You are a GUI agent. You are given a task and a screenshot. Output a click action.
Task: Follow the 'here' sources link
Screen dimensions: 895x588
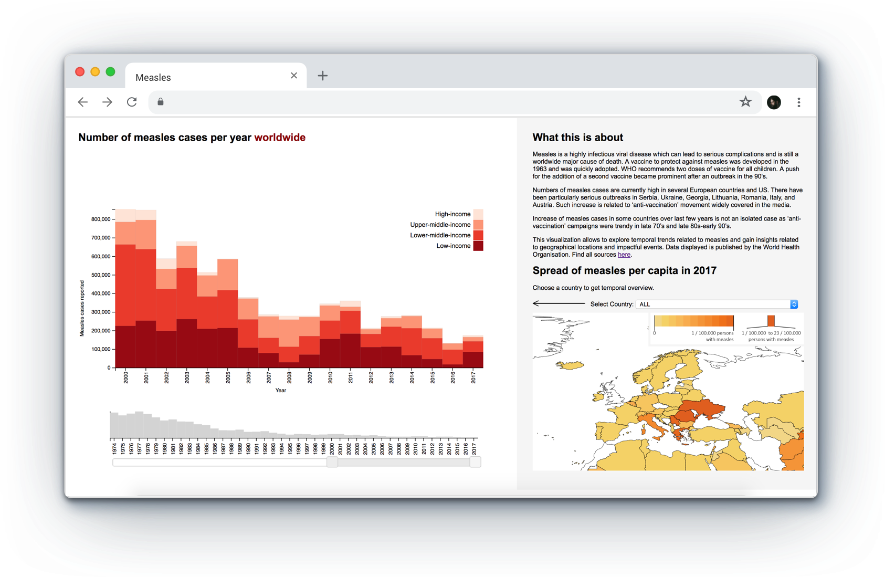point(624,255)
